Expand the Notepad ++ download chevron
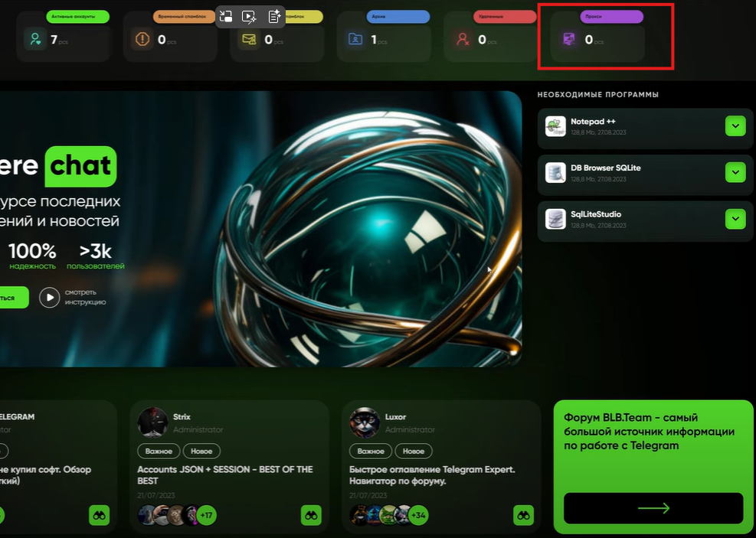The height and width of the screenshot is (538, 756). (735, 126)
